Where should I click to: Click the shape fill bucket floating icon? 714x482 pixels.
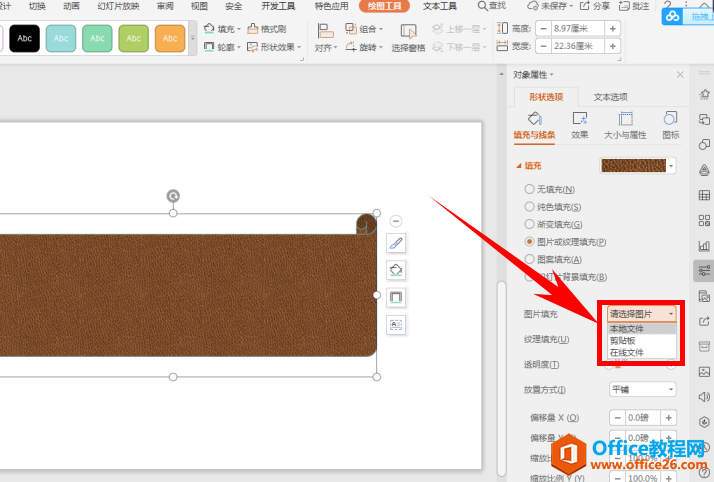coord(396,271)
